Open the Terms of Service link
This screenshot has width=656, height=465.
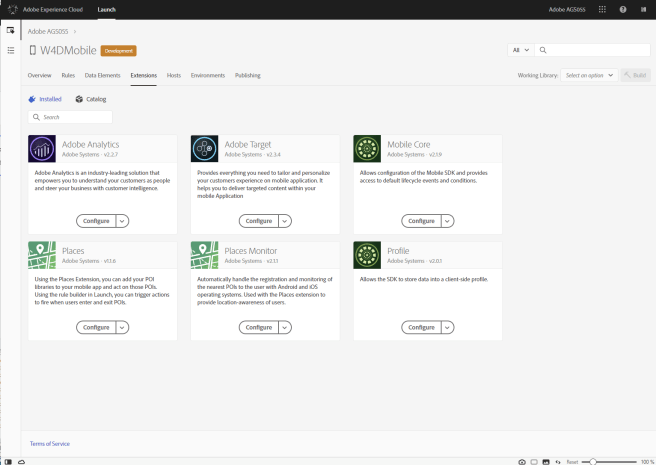[x=50, y=443]
